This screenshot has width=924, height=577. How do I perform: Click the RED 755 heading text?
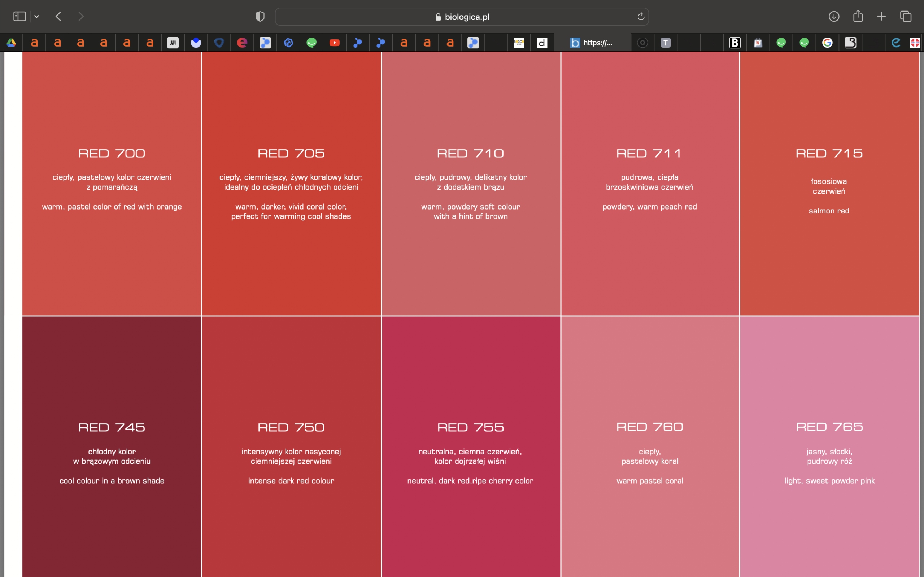470,427
